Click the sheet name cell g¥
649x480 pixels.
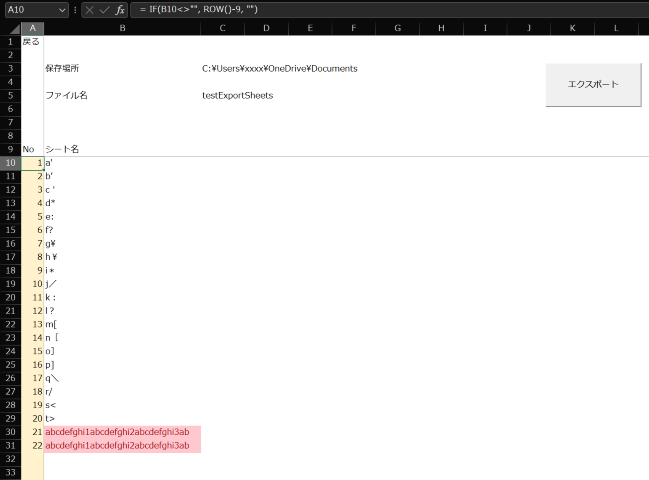122,244
